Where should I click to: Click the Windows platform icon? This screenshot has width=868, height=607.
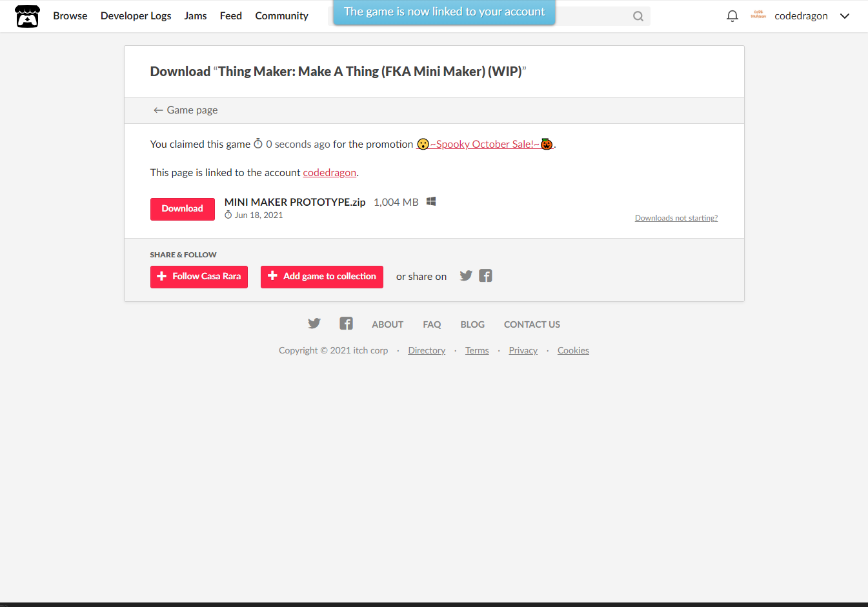[x=431, y=202]
